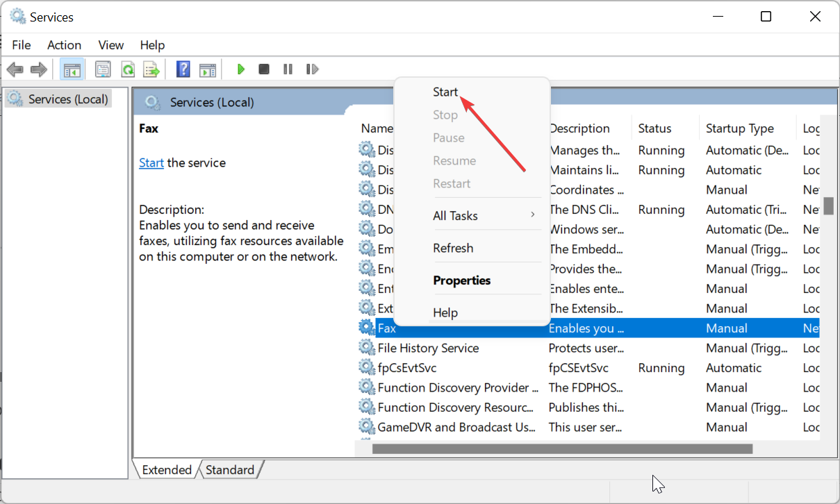
Task: Select Services (Local) in the tree
Action: [x=59, y=99]
